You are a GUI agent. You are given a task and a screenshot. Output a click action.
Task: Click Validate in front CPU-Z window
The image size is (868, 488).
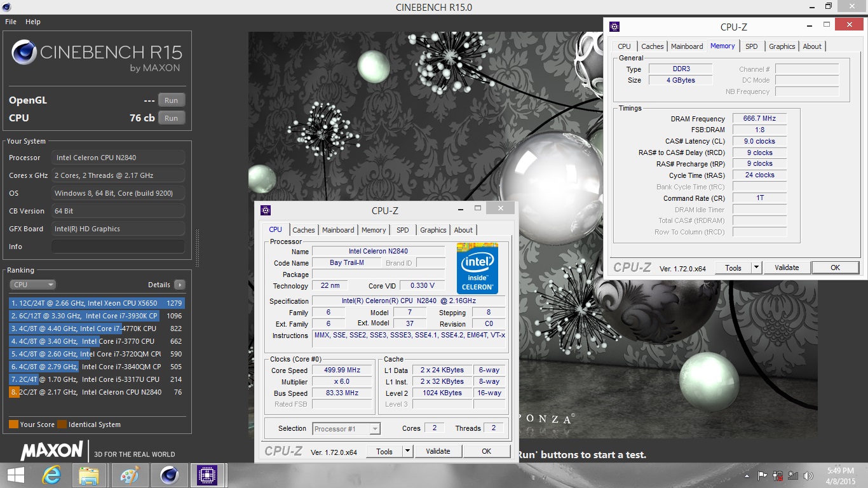pos(438,451)
